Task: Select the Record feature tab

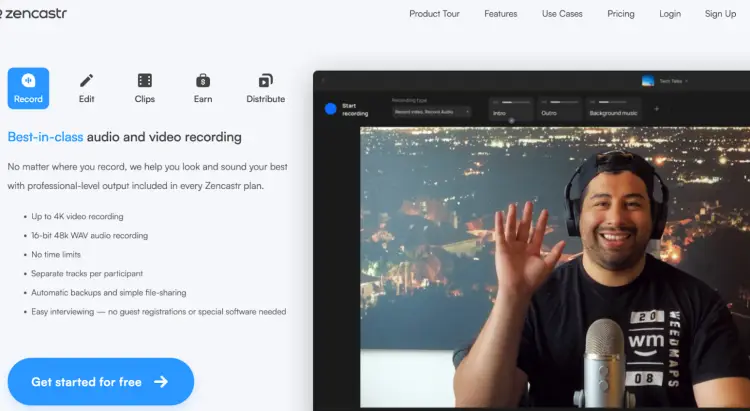Action: click(x=28, y=89)
